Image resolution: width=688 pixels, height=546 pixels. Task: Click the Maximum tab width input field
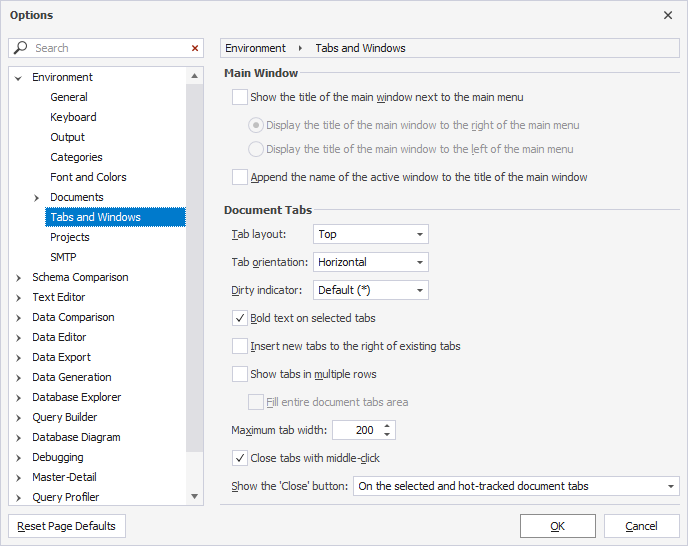point(355,430)
